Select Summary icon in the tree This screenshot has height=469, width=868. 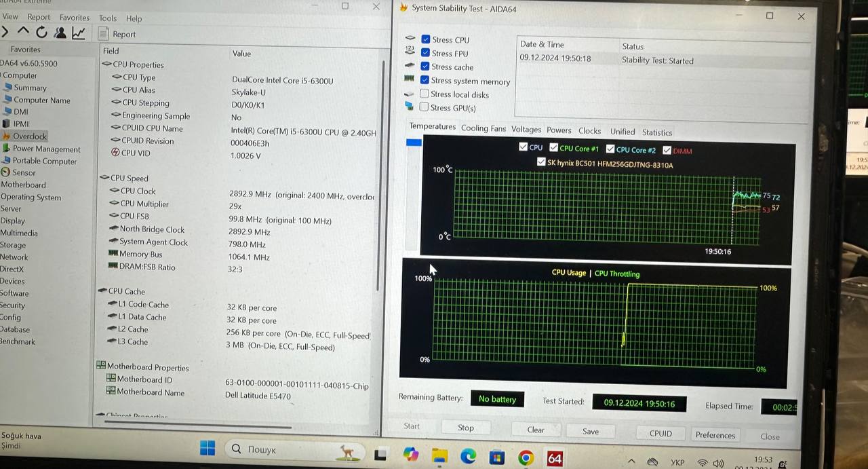tap(8, 88)
